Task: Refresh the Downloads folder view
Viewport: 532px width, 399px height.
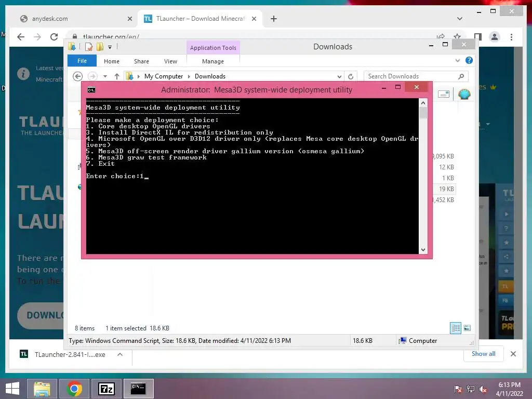Action: (351, 77)
